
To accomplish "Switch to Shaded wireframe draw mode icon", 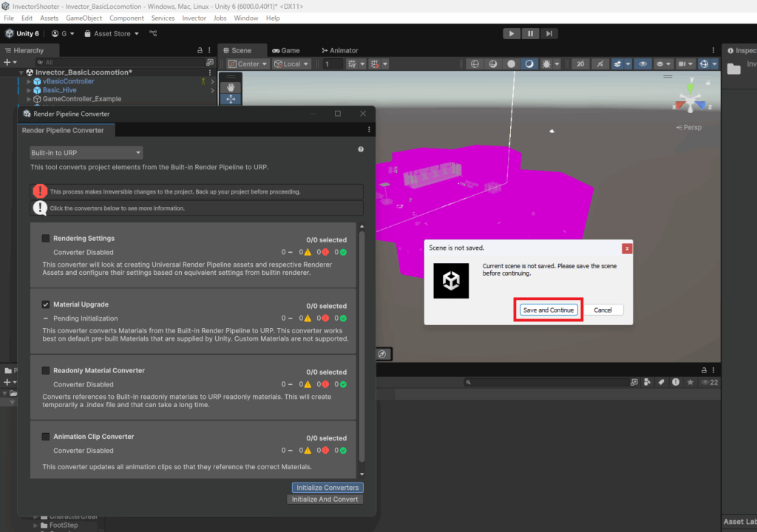I will pos(493,64).
